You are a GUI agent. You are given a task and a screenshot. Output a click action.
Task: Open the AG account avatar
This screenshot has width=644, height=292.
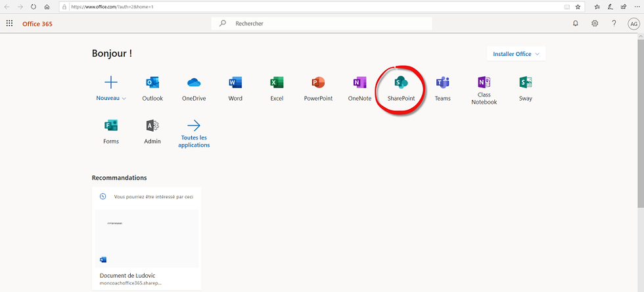pyautogui.click(x=633, y=24)
